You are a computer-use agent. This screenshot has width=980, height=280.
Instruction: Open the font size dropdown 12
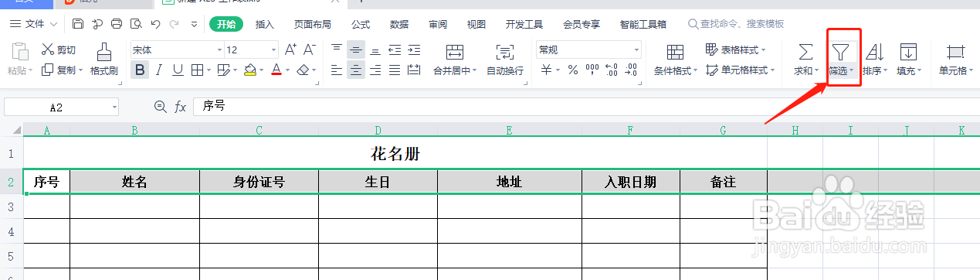[x=273, y=50]
